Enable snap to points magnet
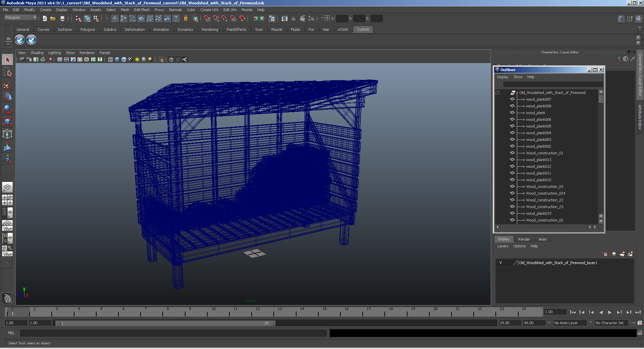644x349 pixels. [225, 18]
